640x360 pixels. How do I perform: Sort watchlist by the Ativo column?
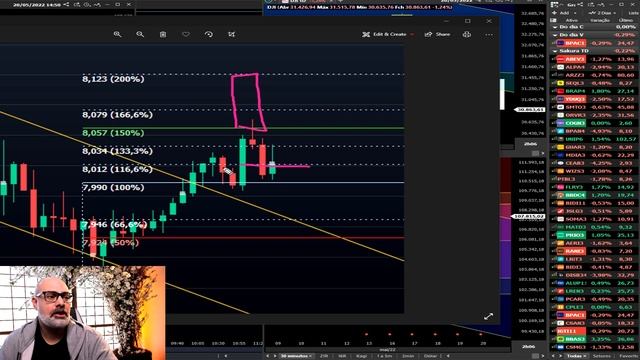click(x=571, y=20)
